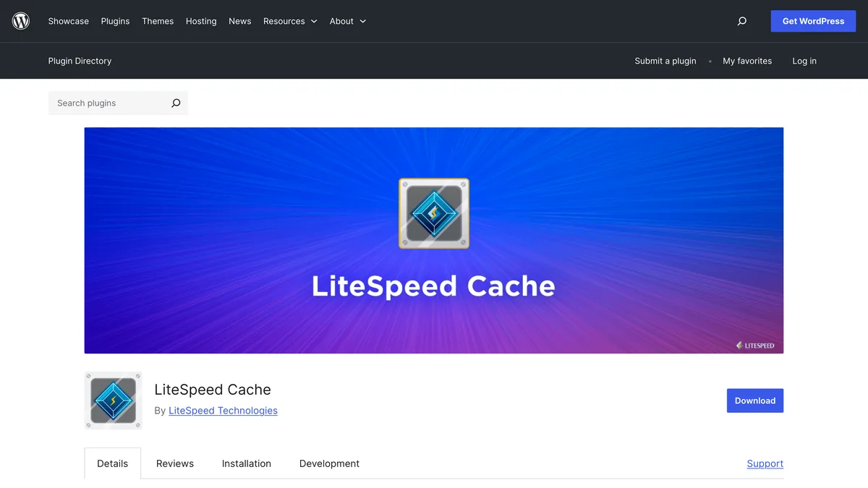Open the site search magnifier icon
Screen dimensions: 868x488
(741, 21)
